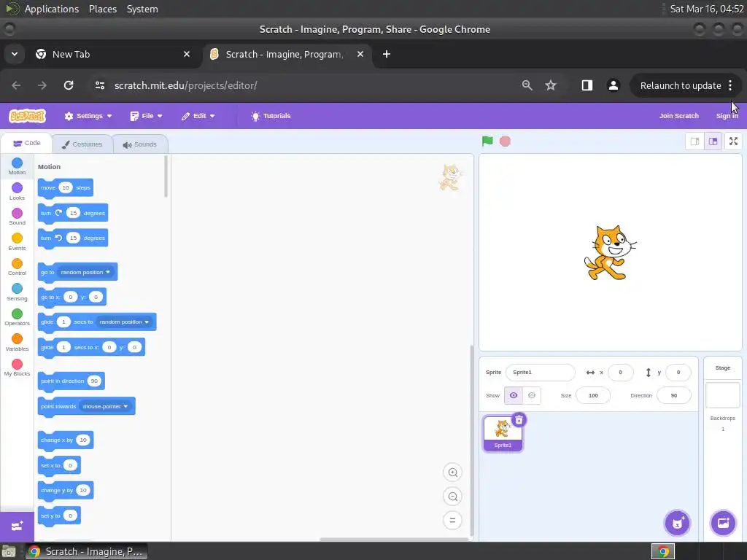This screenshot has height=560, width=747.
Task: Click the 'move 10 steps' block
Action: (x=65, y=187)
